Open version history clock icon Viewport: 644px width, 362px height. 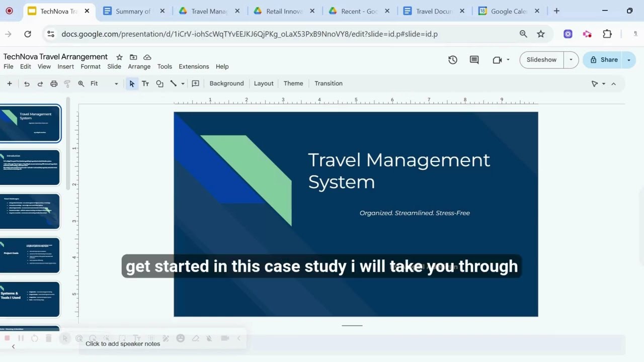[x=453, y=60]
